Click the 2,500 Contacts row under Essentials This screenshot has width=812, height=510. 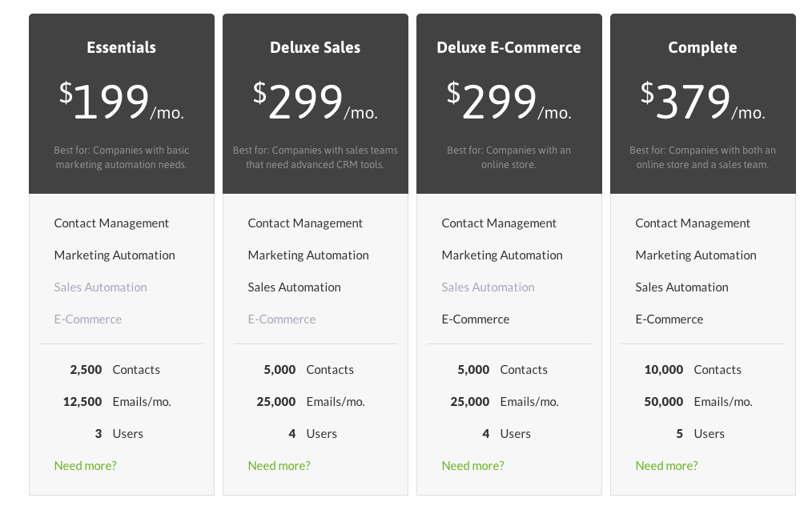coord(115,369)
